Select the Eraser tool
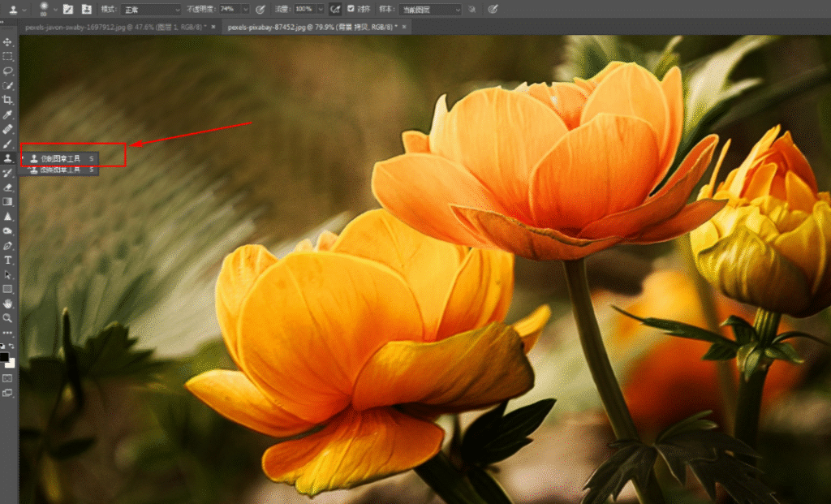 click(x=7, y=187)
